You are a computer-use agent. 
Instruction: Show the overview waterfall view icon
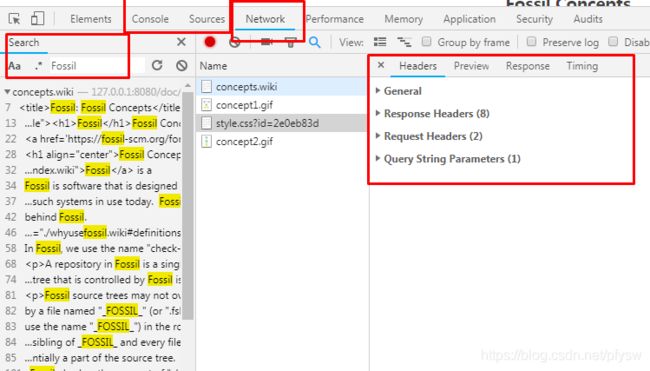pyautogui.click(x=404, y=42)
